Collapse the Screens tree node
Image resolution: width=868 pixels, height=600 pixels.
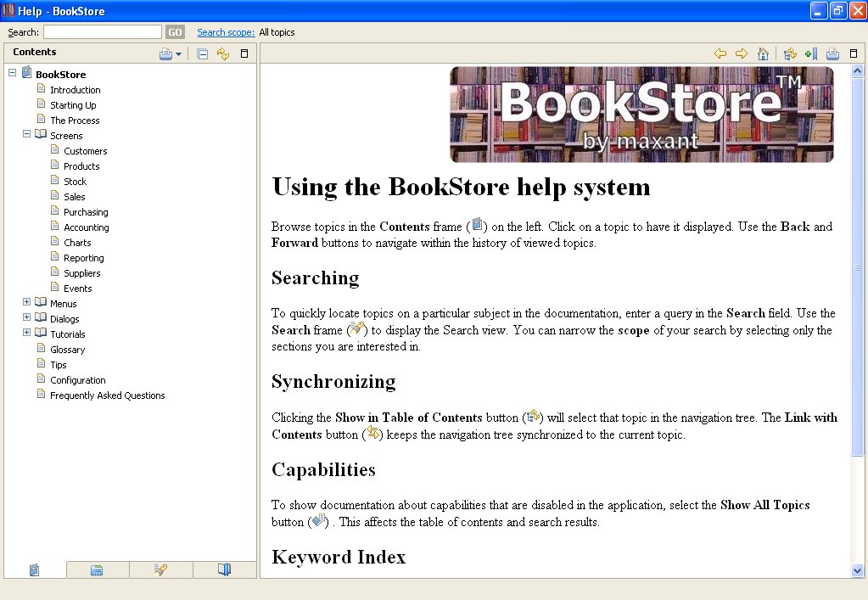(26, 134)
